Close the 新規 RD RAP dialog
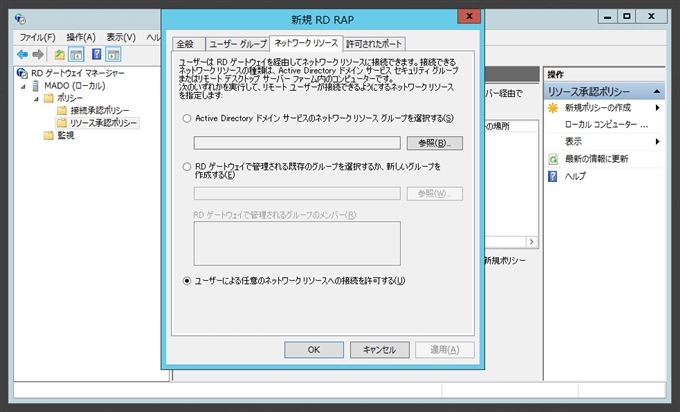Image resolution: width=680 pixels, height=412 pixels. click(469, 16)
